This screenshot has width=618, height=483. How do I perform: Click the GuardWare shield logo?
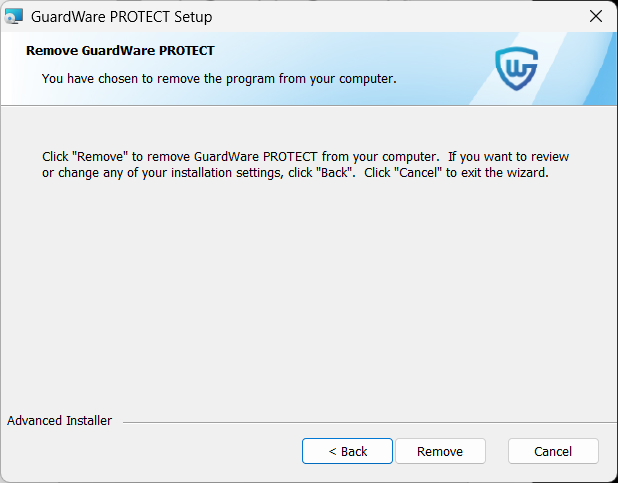click(517, 69)
